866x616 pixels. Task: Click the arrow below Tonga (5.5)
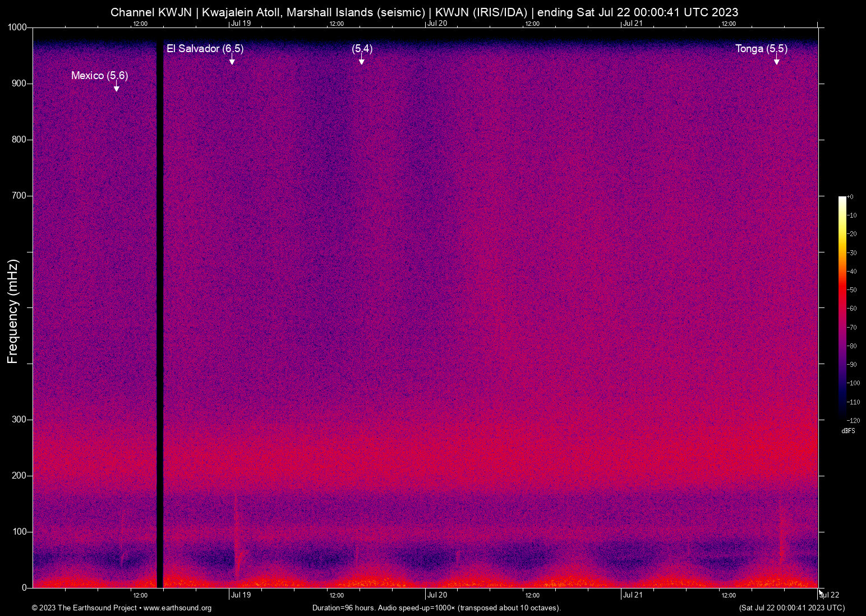point(777,60)
